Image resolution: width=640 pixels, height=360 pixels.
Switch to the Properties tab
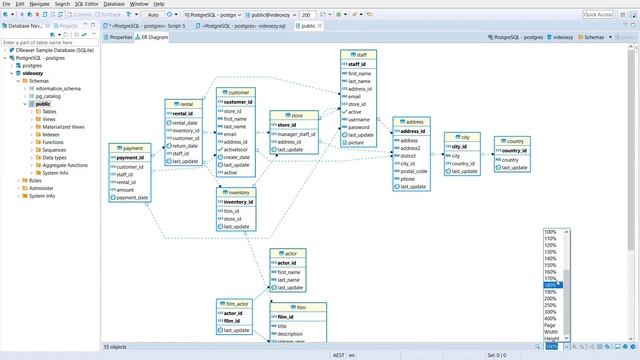pos(118,37)
